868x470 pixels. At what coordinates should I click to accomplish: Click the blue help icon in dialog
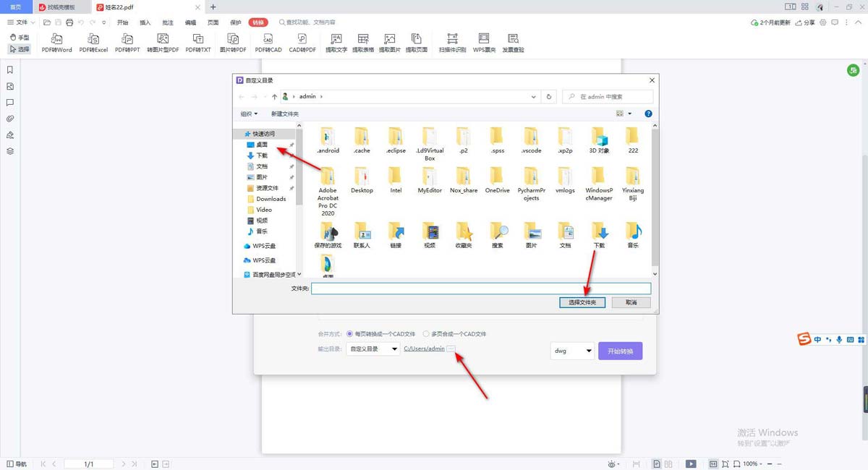point(648,114)
